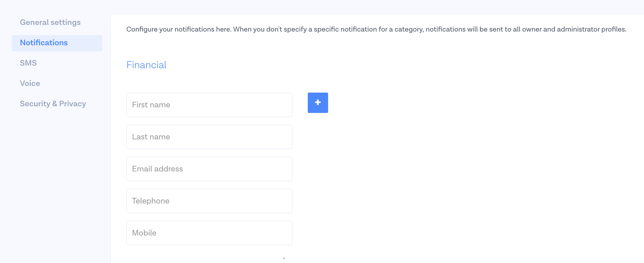Open General settings in the sidebar

[x=50, y=22]
